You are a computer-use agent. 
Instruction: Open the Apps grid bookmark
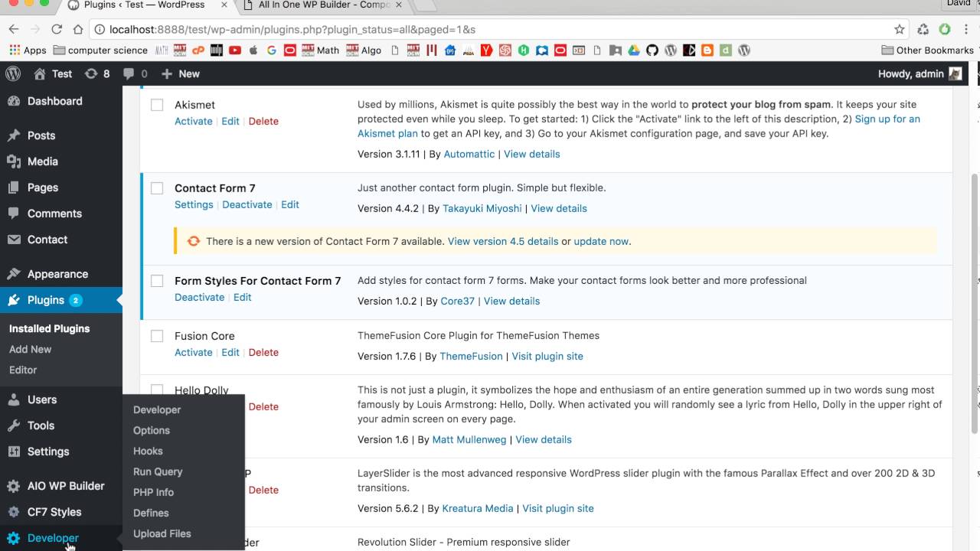28,51
